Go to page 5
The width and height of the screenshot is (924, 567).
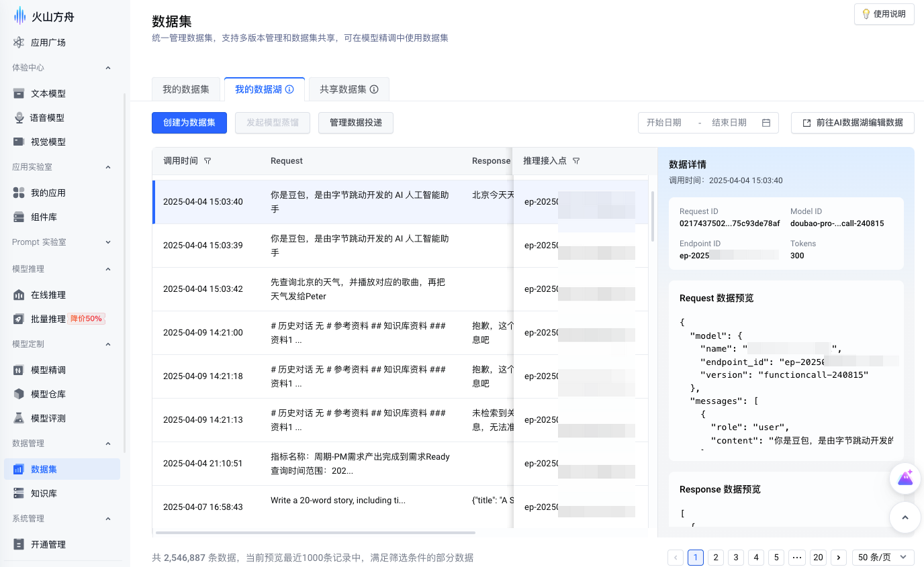(x=776, y=558)
